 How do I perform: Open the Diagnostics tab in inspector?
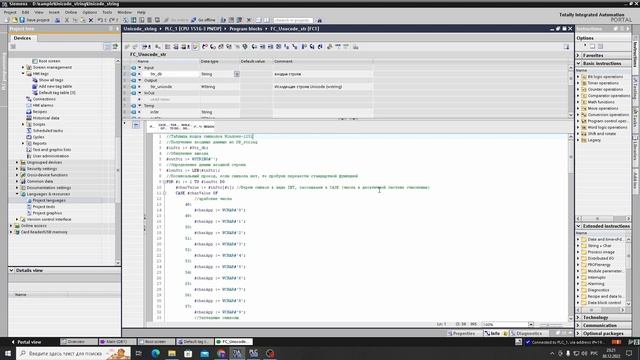[x=527, y=333]
